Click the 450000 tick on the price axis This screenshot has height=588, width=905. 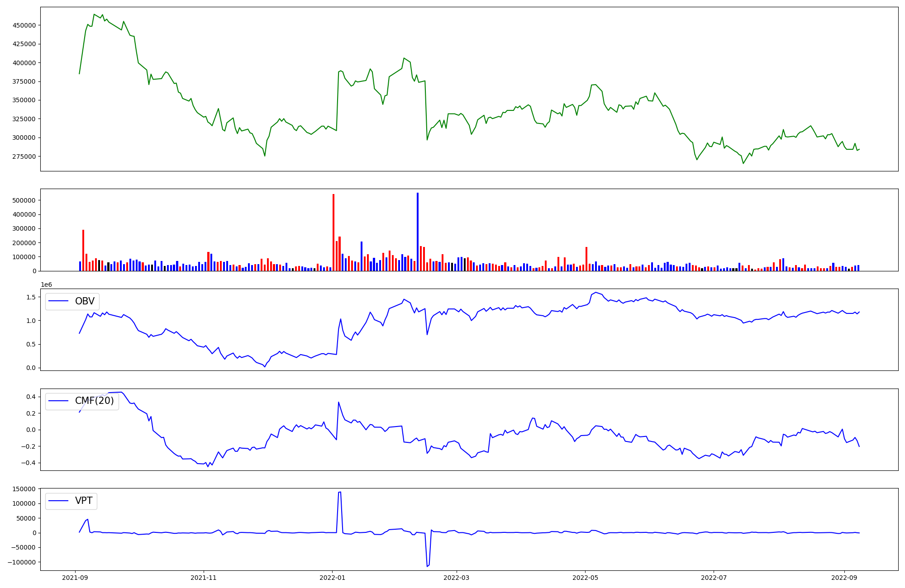tap(24, 25)
